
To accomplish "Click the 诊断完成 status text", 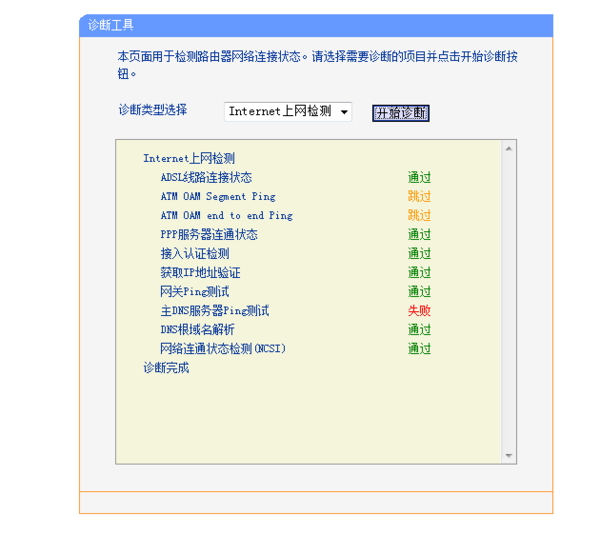I will [166, 368].
